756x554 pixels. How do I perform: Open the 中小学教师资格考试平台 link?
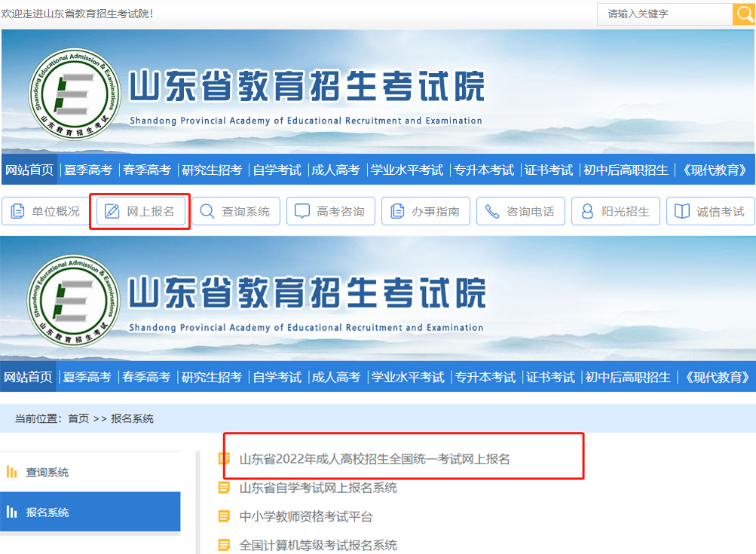(x=306, y=516)
